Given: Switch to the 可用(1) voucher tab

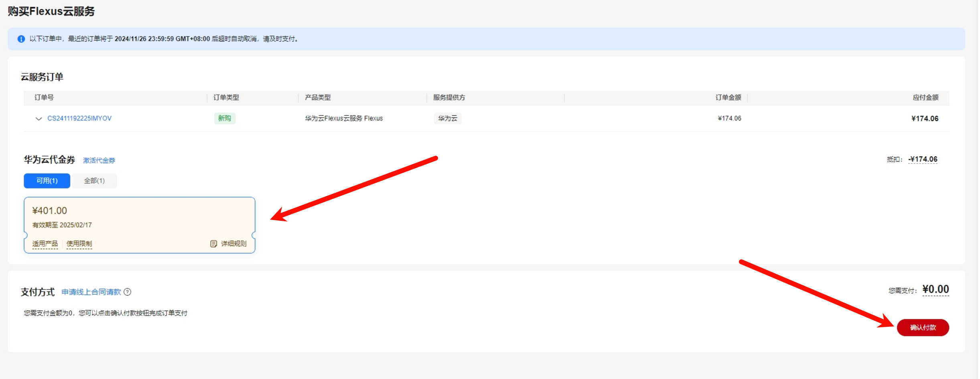Looking at the screenshot, I should click(x=47, y=181).
